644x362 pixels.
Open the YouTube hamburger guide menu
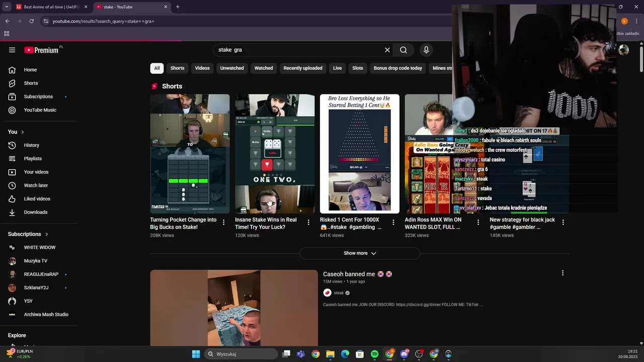click(x=12, y=50)
